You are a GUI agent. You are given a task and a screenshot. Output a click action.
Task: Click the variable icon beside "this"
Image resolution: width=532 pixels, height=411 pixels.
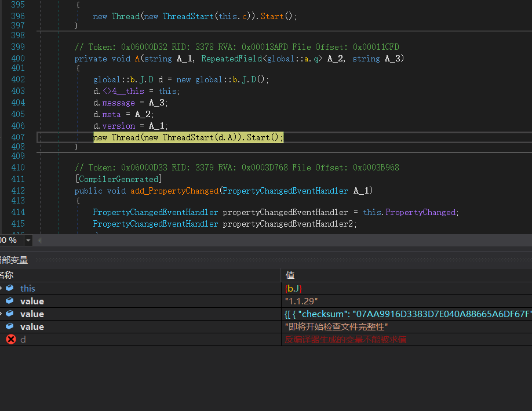pyautogui.click(x=9, y=288)
